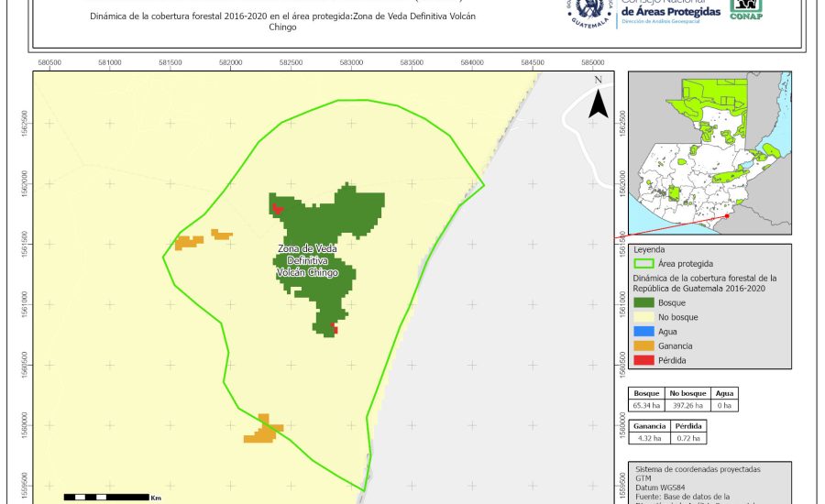Click the red location dot on inset map

pyautogui.click(x=726, y=216)
